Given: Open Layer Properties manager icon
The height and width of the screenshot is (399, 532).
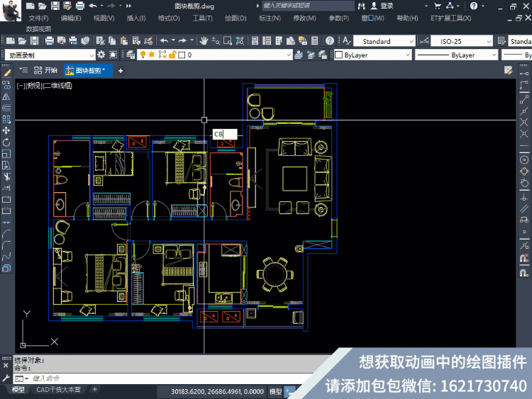Looking at the screenshot, I should (x=131, y=55).
